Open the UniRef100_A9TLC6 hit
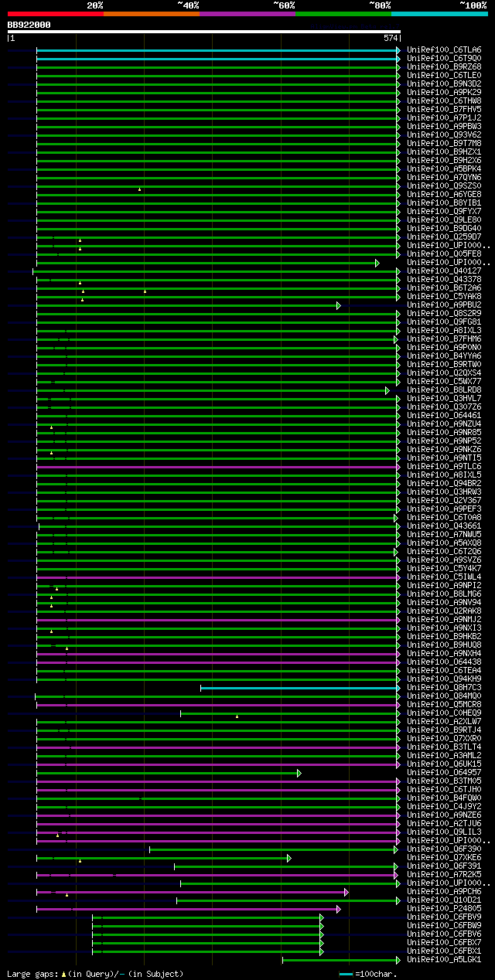The height and width of the screenshot is (980, 495). pos(444,466)
